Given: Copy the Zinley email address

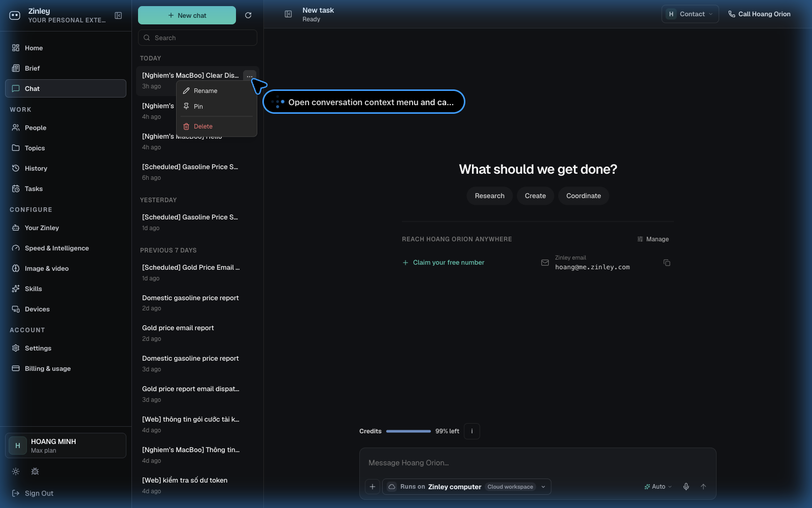Looking at the screenshot, I should click(667, 263).
